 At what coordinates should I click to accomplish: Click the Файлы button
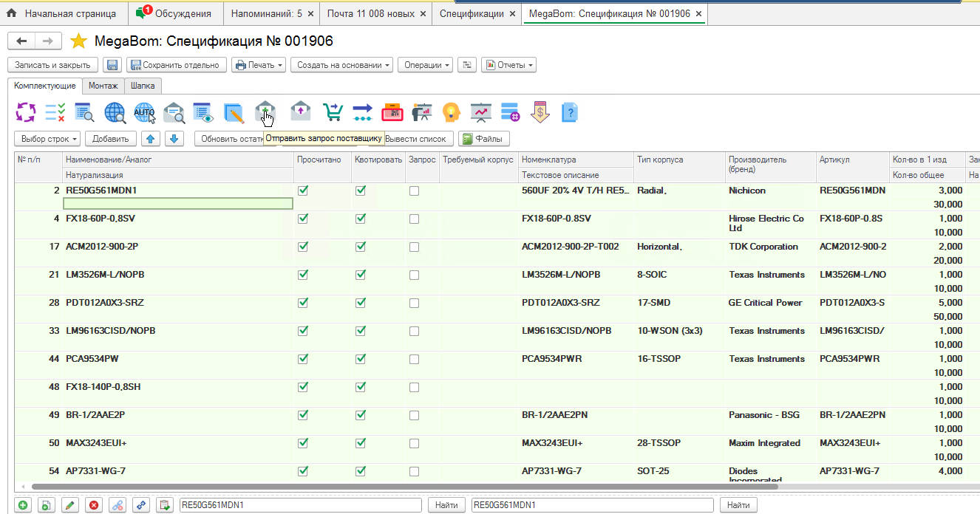[x=483, y=139]
